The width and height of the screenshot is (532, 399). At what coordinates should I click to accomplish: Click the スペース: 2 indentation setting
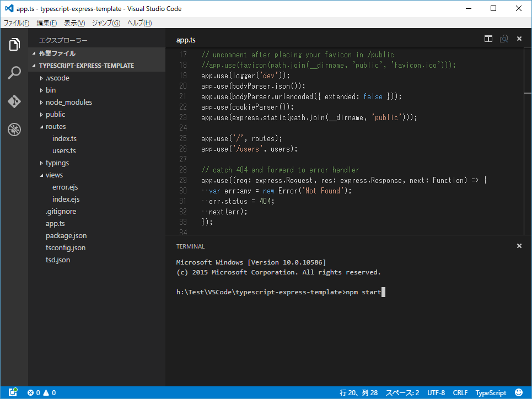click(402, 392)
